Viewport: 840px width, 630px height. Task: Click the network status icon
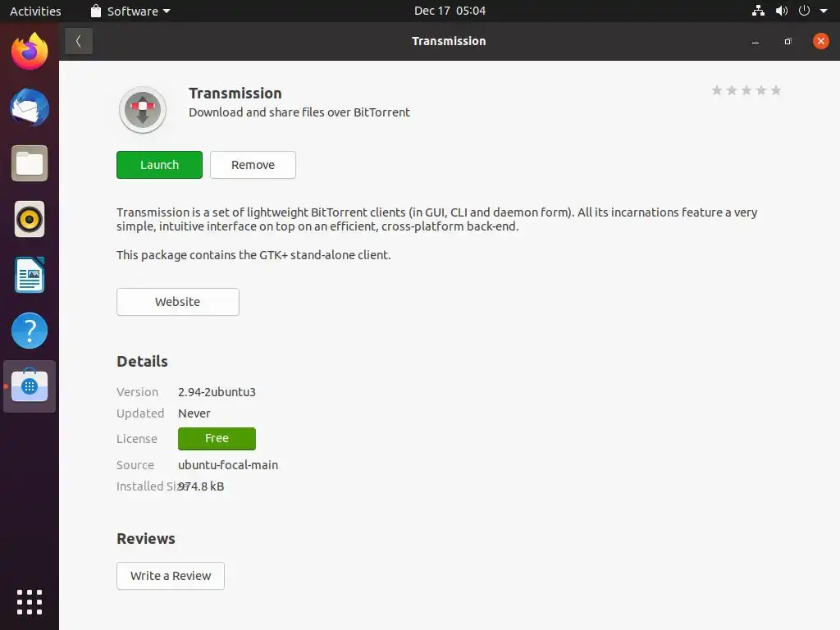tap(758, 11)
